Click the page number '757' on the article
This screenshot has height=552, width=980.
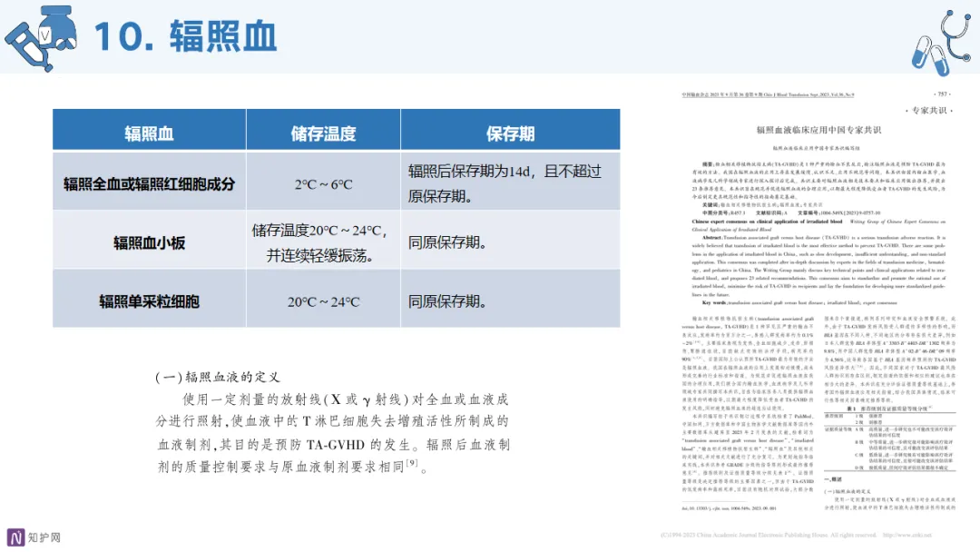coord(943,94)
